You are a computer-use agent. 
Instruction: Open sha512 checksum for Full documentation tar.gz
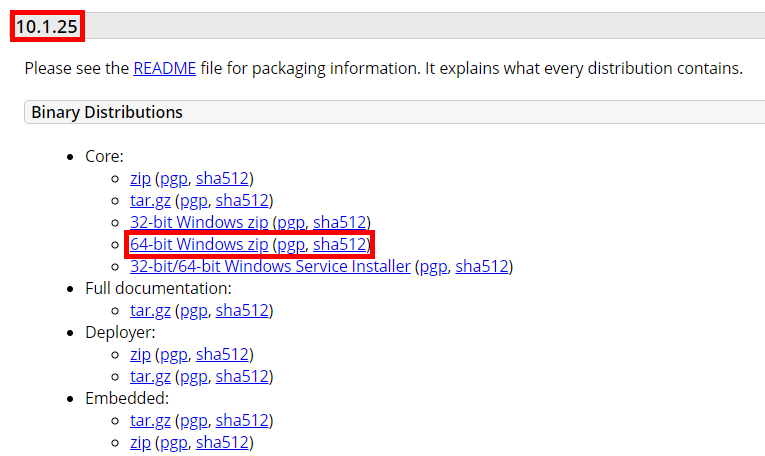(x=242, y=311)
